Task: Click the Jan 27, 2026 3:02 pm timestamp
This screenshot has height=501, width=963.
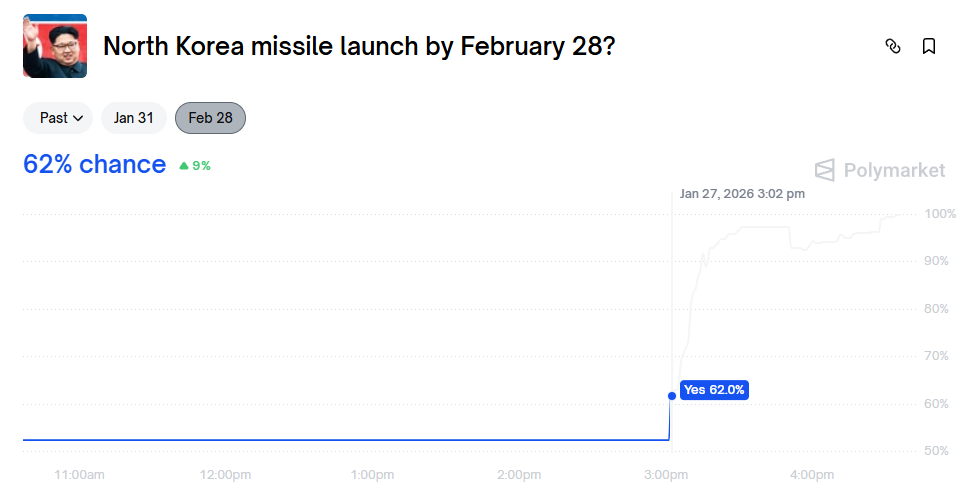Action: click(x=742, y=194)
